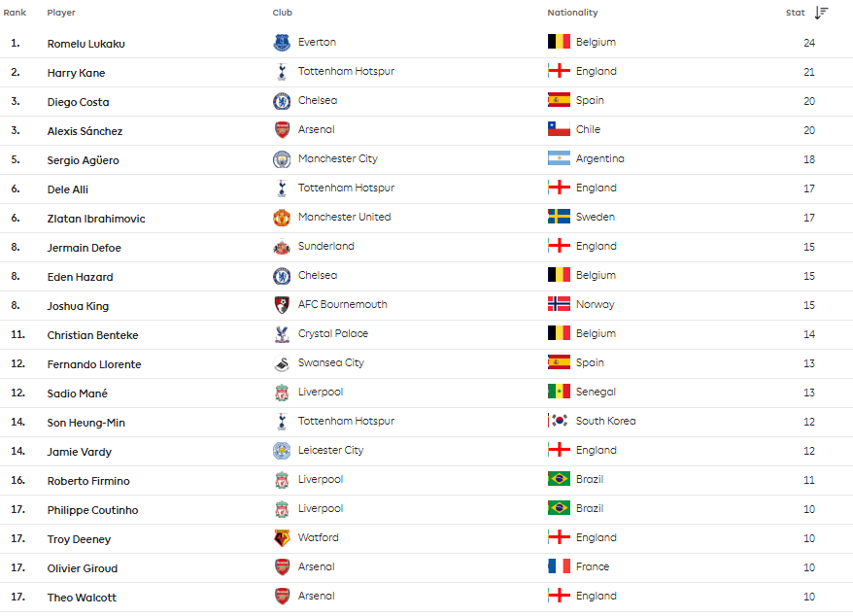Click the Watford club crest icon
Viewport: 853px width, 616px height.
(x=282, y=538)
